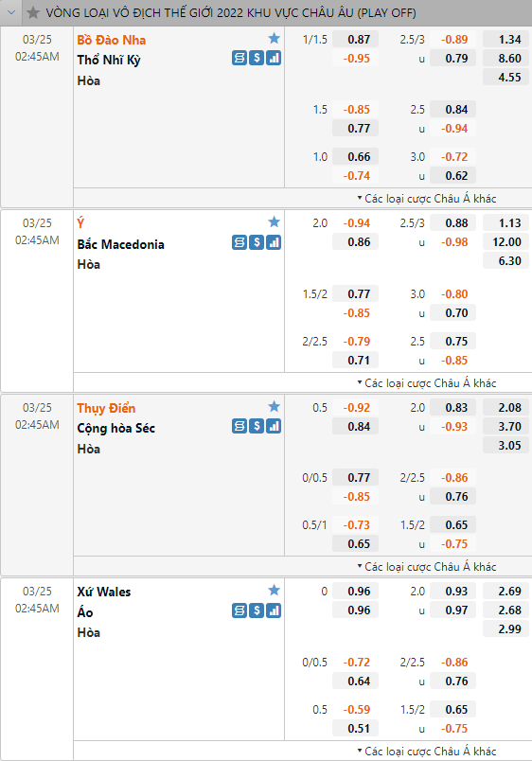The width and height of the screenshot is (532, 761).
Task: Open live score icon for Thụy Điển match
Action: pyautogui.click(x=239, y=426)
